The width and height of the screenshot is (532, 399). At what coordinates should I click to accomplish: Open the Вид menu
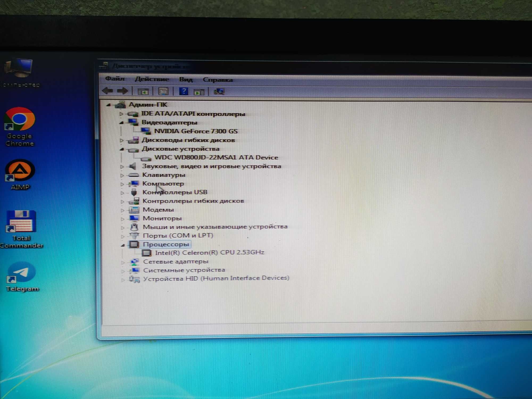[x=186, y=79]
